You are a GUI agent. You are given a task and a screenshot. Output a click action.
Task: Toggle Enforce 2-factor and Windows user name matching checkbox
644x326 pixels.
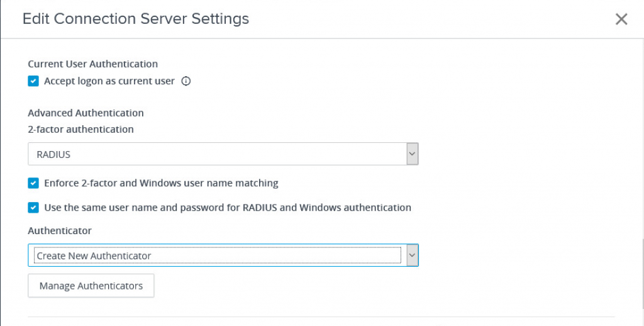tap(33, 183)
